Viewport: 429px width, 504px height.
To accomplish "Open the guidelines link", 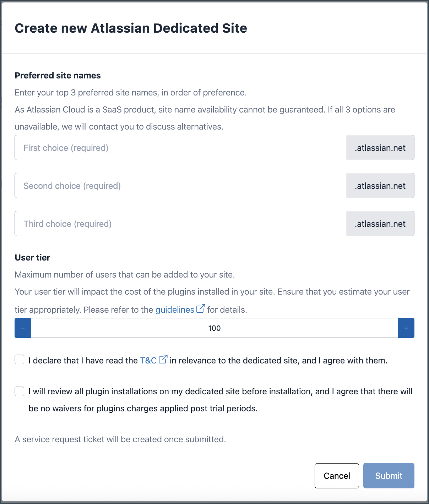I will pos(175,310).
